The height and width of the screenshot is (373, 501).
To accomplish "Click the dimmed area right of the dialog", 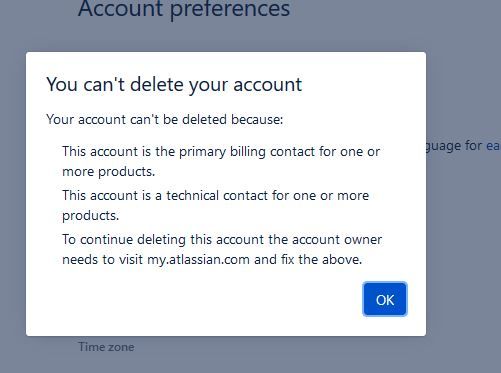I will click(x=463, y=233).
